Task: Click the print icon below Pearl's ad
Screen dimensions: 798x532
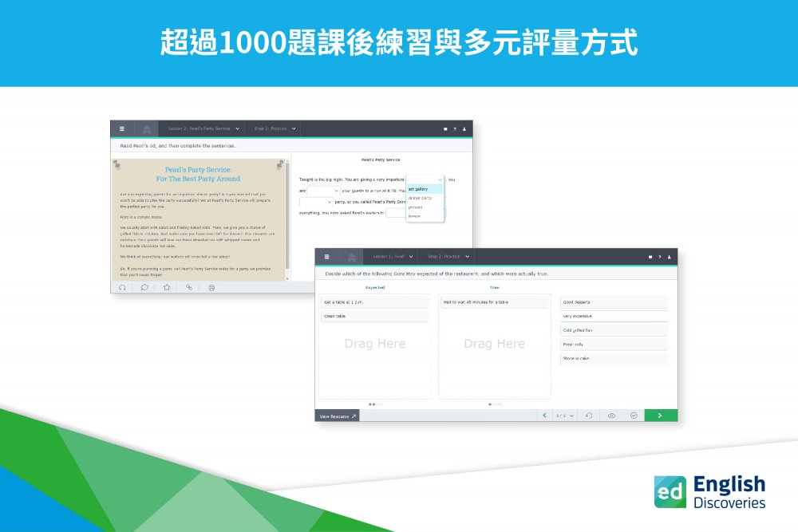Action: tap(211, 287)
